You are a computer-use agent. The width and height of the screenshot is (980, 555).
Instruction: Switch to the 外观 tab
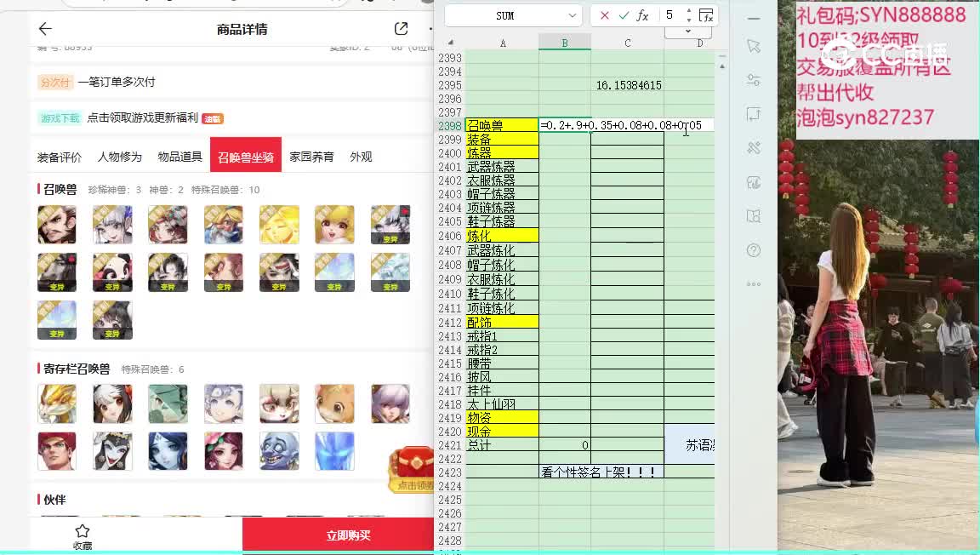[x=361, y=157]
